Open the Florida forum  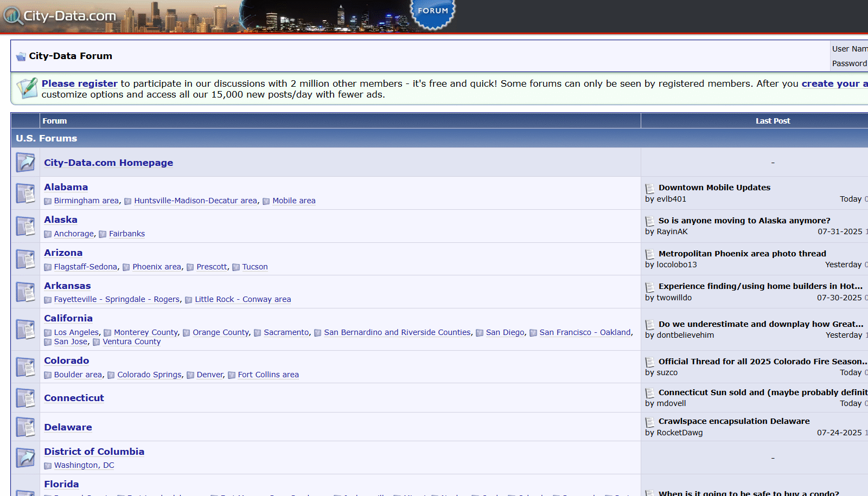click(61, 484)
